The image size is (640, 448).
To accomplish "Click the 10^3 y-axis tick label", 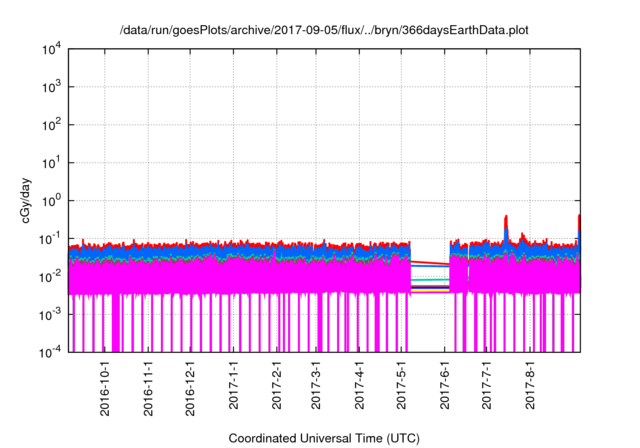I will point(51,87).
